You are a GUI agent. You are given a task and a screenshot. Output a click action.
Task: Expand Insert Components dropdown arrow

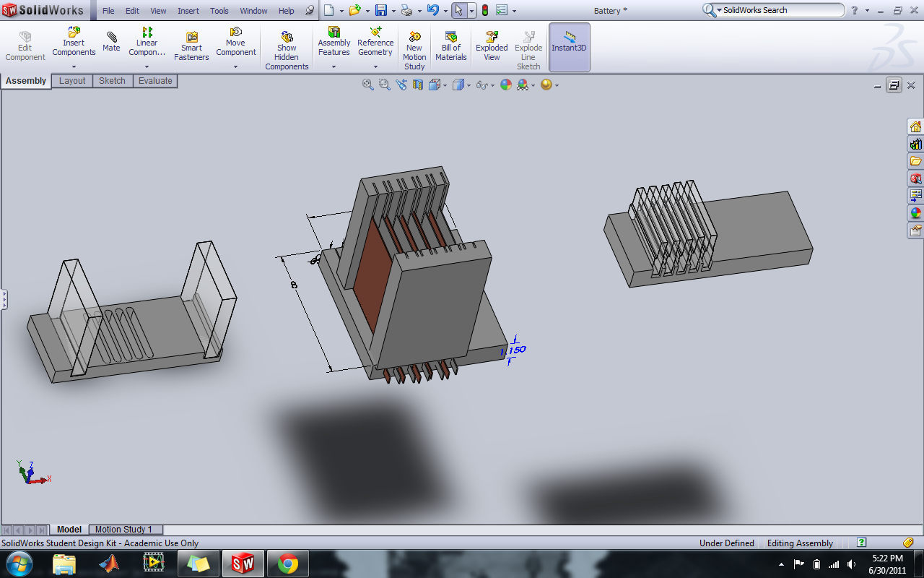(74, 66)
